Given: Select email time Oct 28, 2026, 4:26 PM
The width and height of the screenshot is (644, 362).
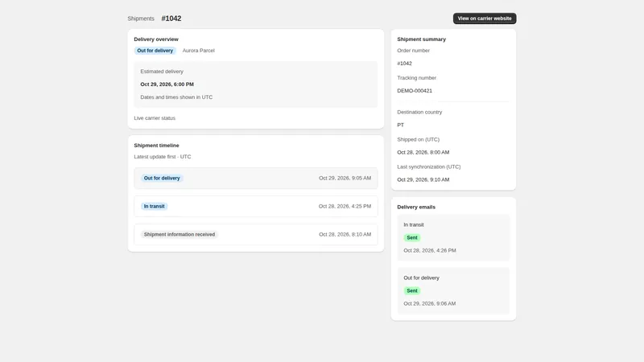Looking at the screenshot, I should pos(430,250).
